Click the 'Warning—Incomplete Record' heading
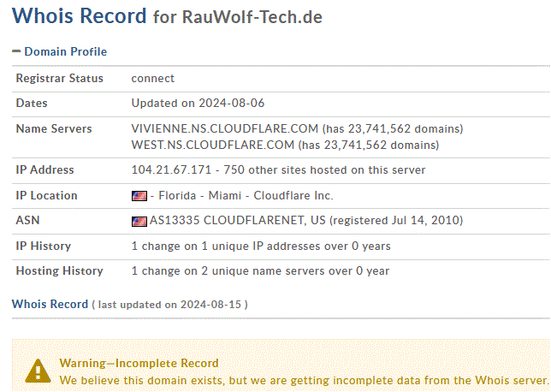The height and width of the screenshot is (392, 551). point(139,363)
